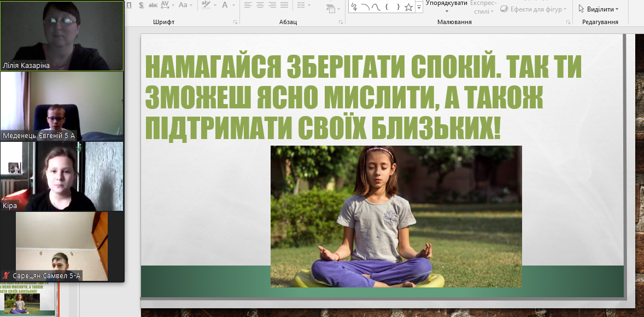Select the left brace shape

(387, 7)
